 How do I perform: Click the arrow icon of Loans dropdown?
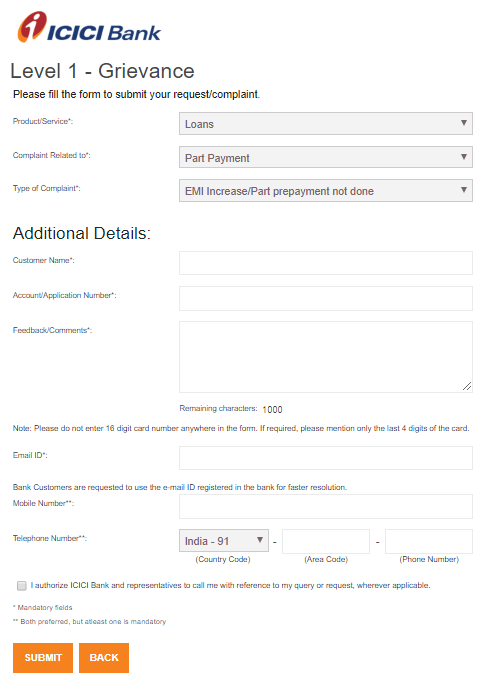tap(464, 123)
